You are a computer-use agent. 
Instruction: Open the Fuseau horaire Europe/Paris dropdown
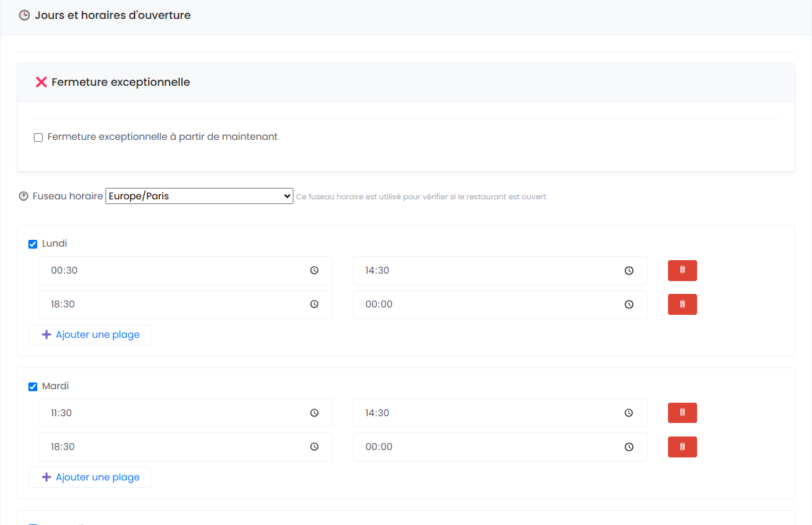[x=199, y=196]
